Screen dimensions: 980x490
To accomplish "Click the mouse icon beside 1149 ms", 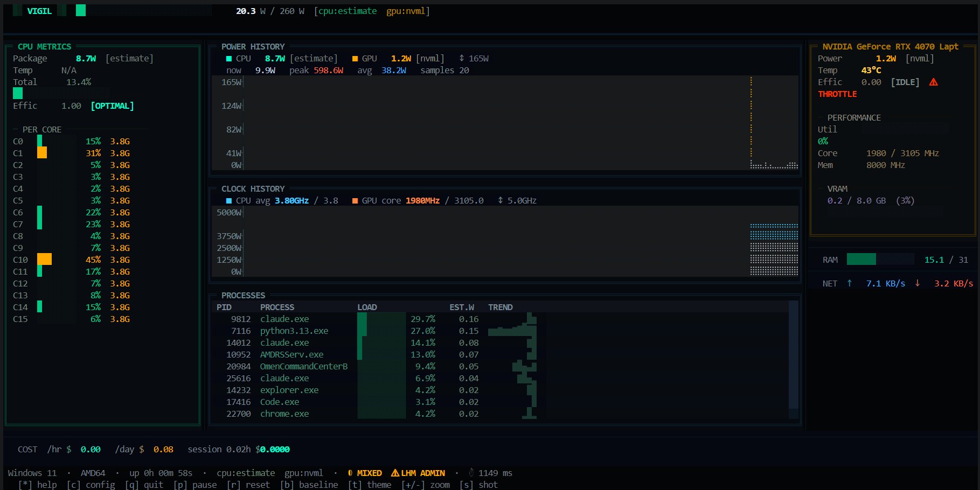I will pyautogui.click(x=471, y=473).
